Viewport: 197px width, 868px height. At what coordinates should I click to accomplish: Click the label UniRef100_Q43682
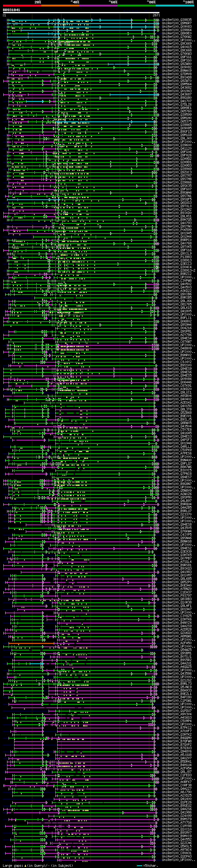click(176, 88)
